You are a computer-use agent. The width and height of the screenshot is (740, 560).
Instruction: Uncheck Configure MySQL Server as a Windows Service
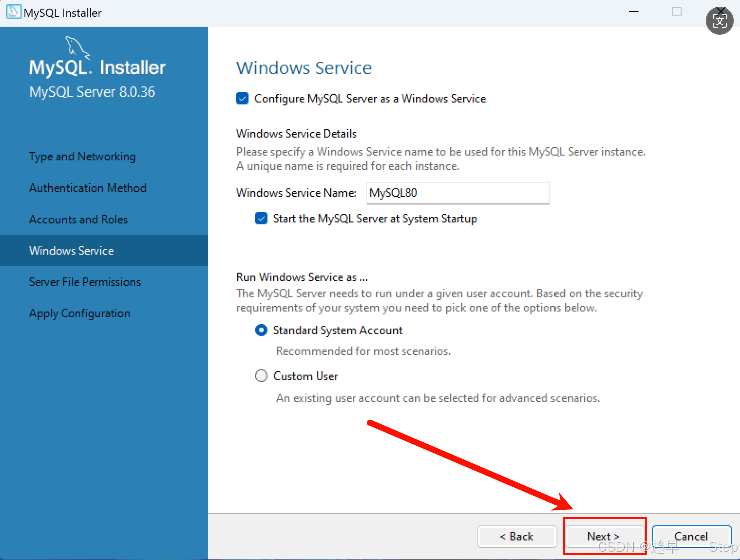click(x=242, y=98)
